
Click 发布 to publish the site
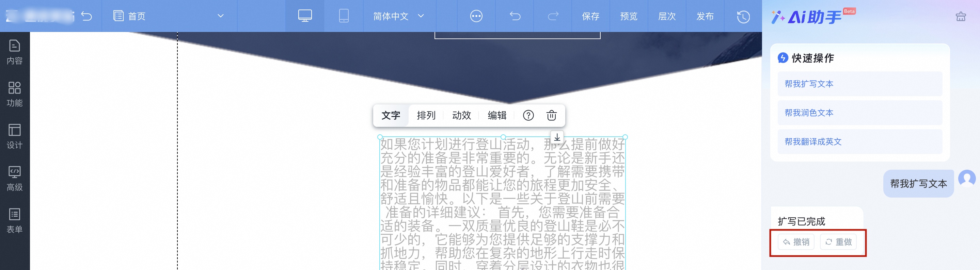coord(705,16)
